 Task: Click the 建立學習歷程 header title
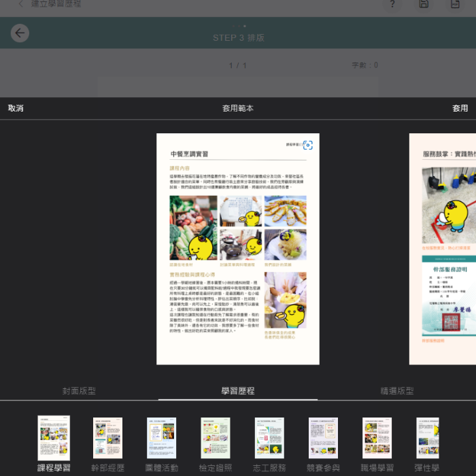coord(56,3)
